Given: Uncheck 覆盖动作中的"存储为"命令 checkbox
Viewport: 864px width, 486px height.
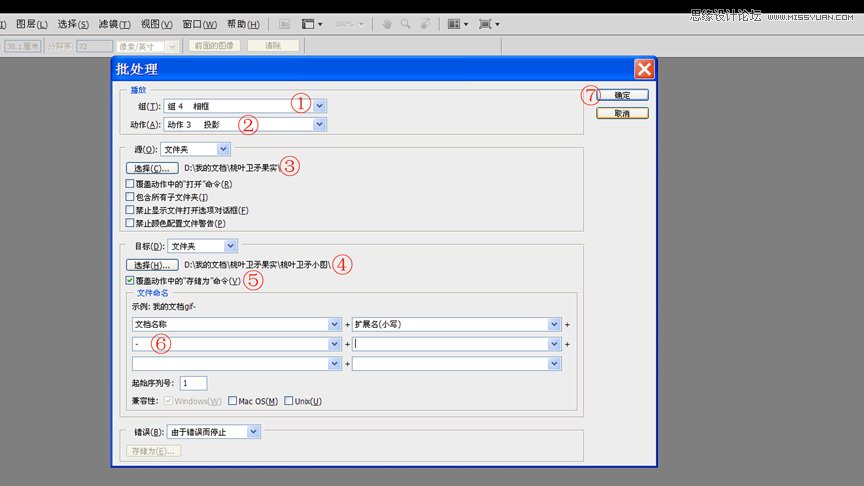Looking at the screenshot, I should [x=130, y=280].
